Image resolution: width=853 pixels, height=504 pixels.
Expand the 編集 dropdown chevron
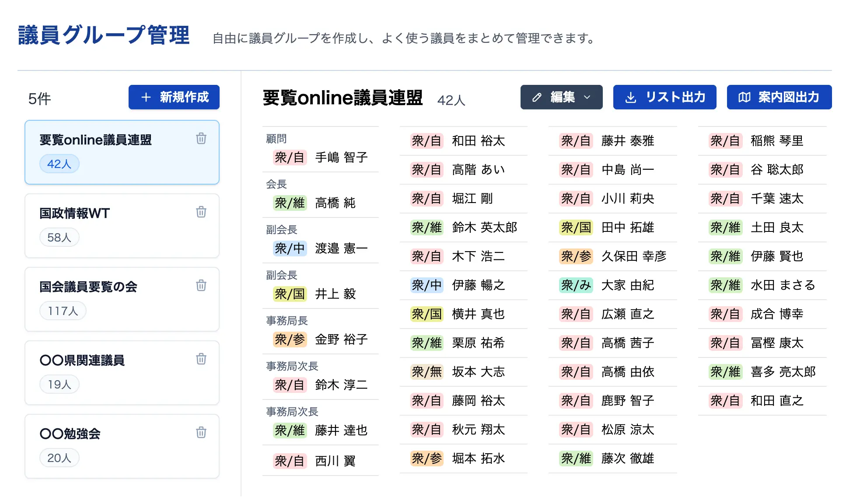click(x=587, y=97)
